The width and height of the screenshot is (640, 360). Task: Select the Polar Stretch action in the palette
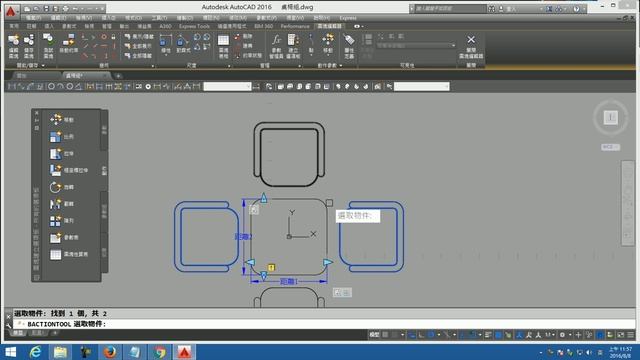coord(69,170)
